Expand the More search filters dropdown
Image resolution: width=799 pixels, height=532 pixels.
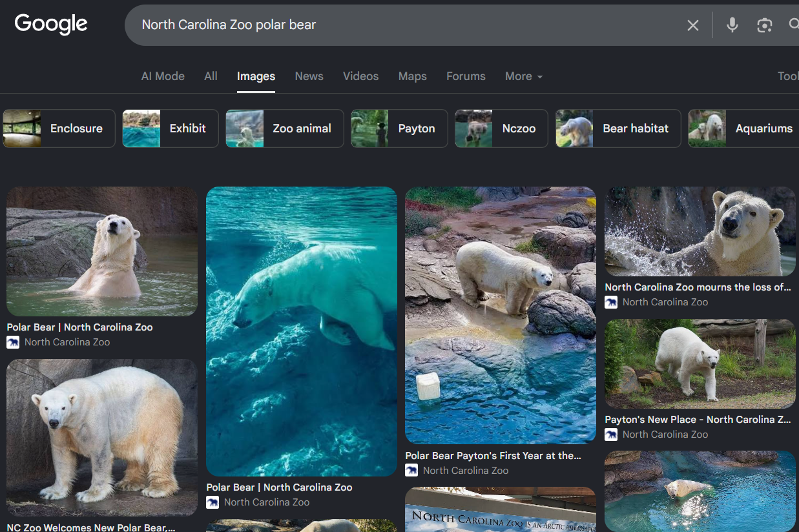523,76
